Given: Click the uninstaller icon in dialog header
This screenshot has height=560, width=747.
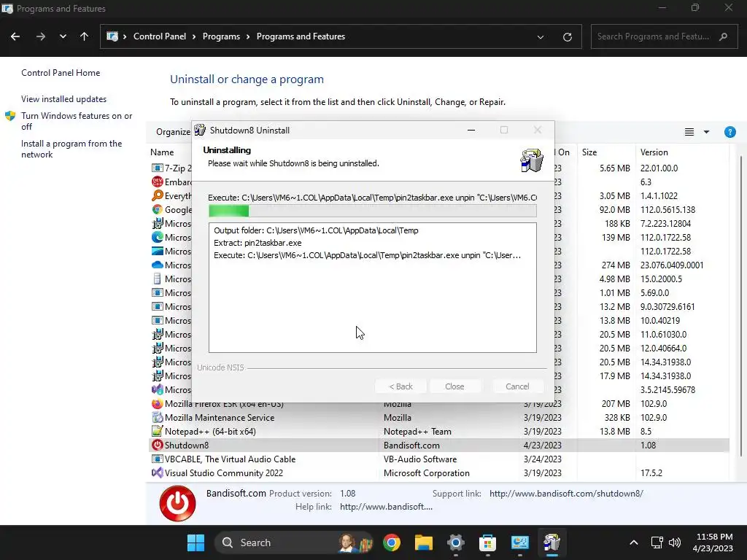Looking at the screenshot, I should [x=531, y=160].
